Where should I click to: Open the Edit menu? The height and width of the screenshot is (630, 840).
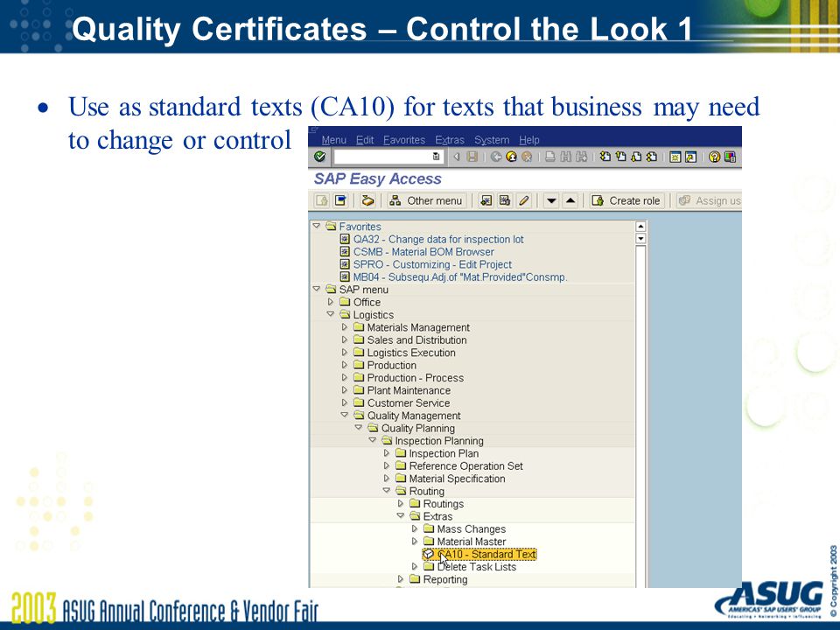tap(365, 140)
